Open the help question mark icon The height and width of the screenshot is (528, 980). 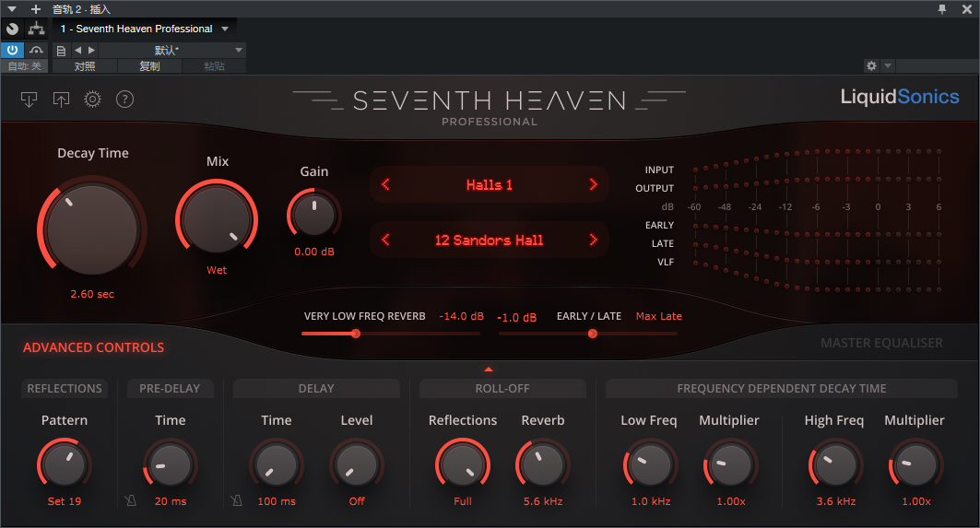click(x=125, y=100)
